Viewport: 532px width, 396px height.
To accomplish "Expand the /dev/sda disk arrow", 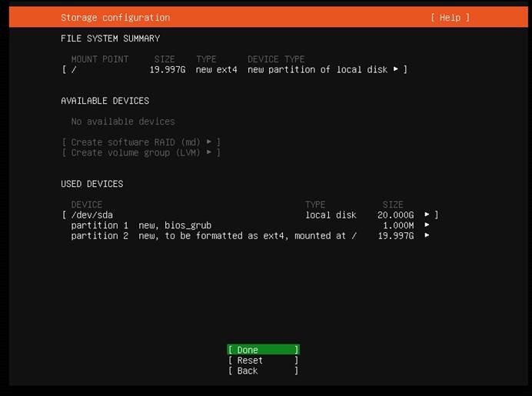I will coord(427,215).
